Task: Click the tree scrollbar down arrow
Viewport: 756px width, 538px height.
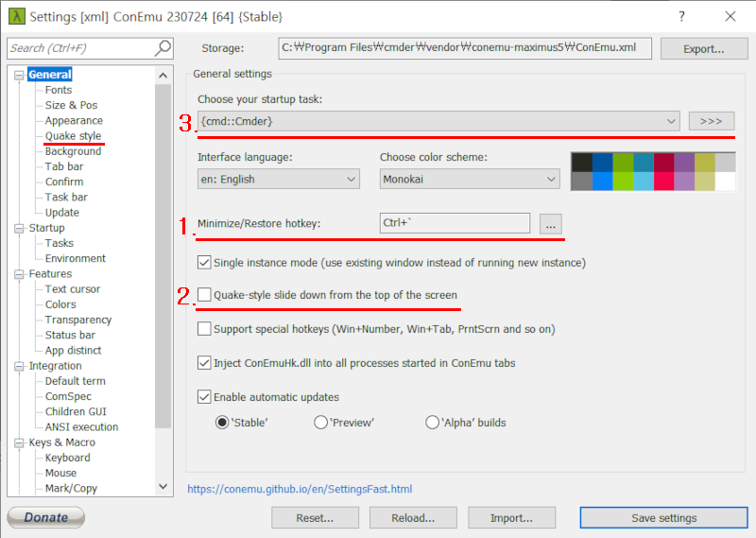Action: click(x=163, y=486)
